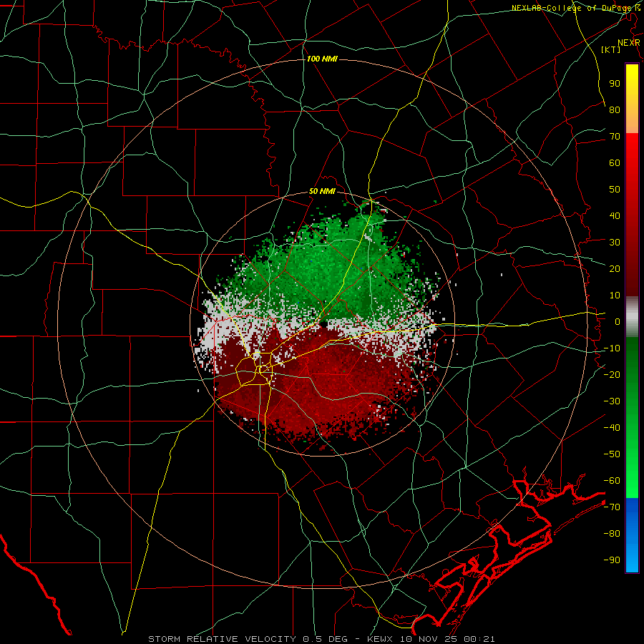Click the "-90" velocity scale value

612,560
